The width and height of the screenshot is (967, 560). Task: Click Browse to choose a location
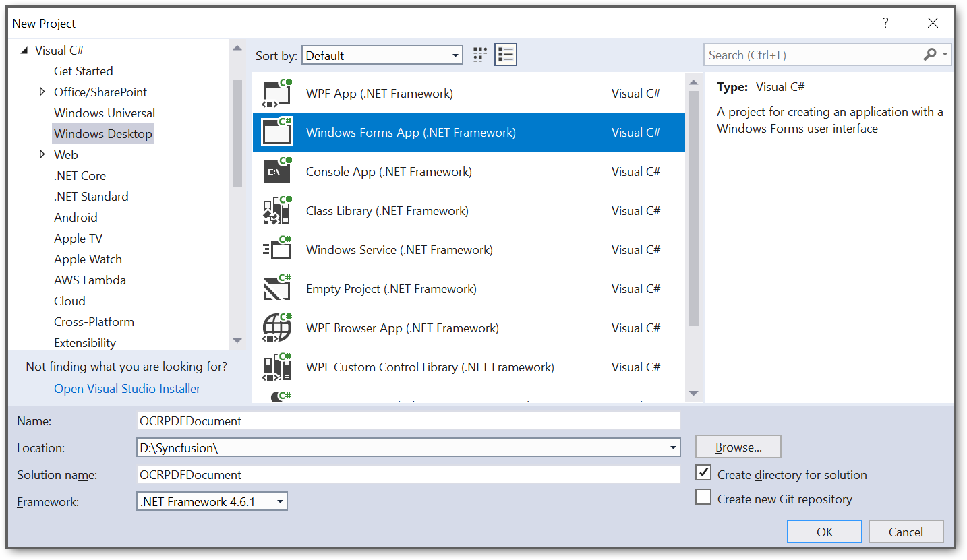coord(738,447)
